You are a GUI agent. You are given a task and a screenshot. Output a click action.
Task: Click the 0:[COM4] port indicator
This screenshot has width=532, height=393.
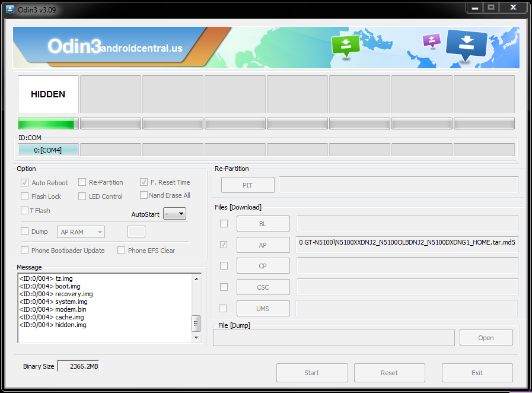pyautogui.click(x=48, y=150)
